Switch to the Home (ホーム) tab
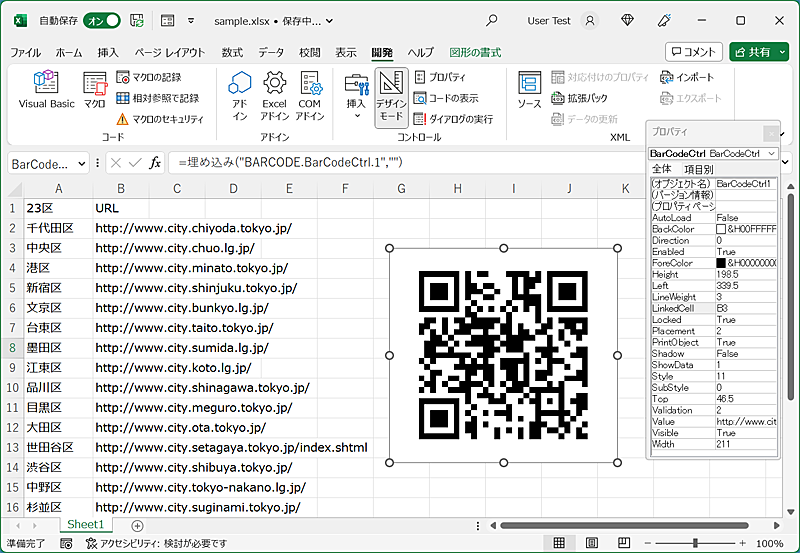Screen dimensions: 800x553 coord(69,53)
